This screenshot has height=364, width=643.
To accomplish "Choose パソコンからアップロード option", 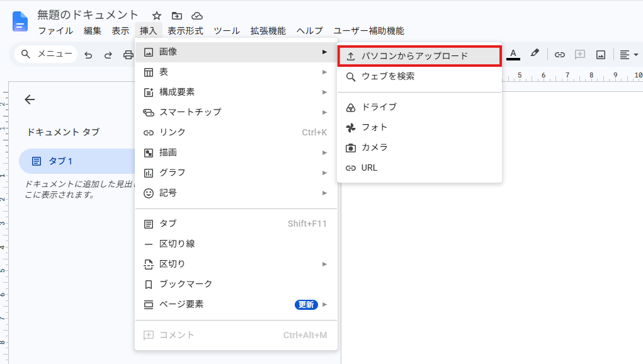I will click(419, 56).
